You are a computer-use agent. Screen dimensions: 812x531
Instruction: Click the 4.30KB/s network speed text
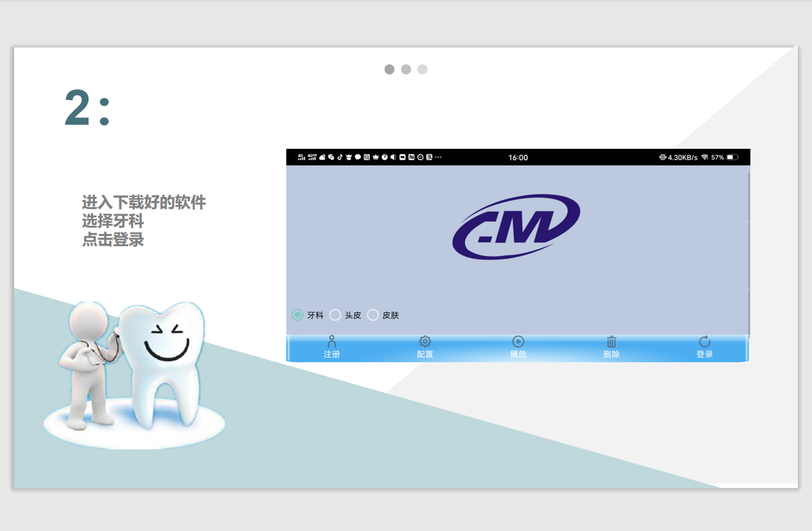(683, 157)
